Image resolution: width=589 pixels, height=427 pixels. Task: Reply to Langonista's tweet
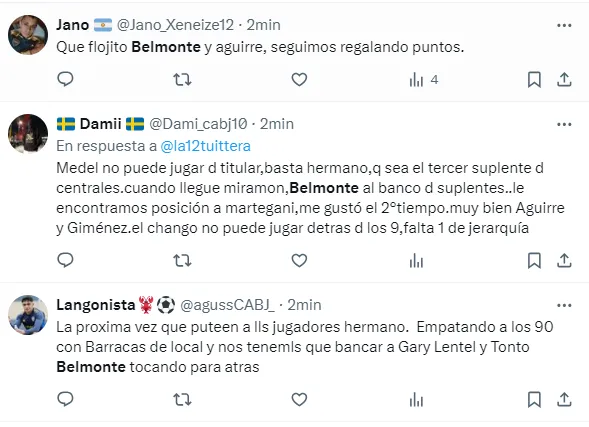(65, 399)
